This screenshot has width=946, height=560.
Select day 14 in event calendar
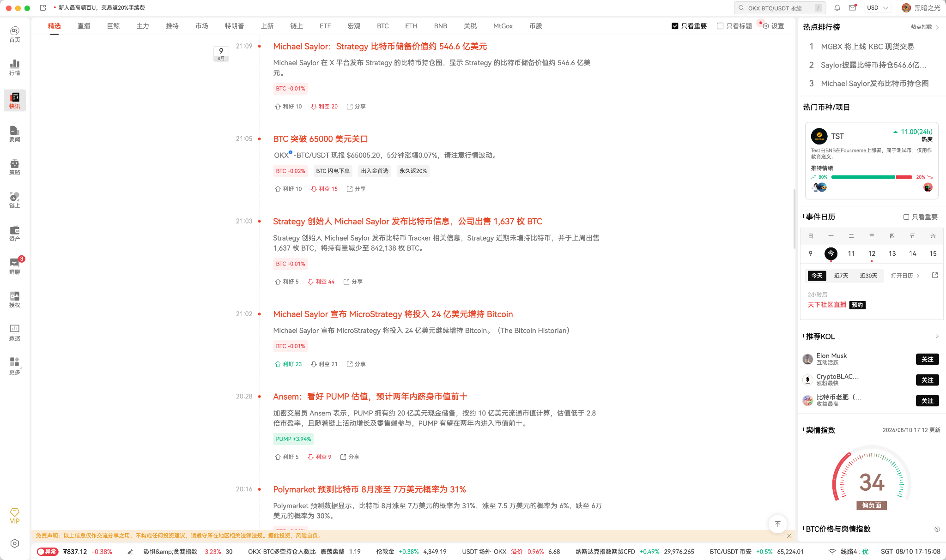point(912,253)
